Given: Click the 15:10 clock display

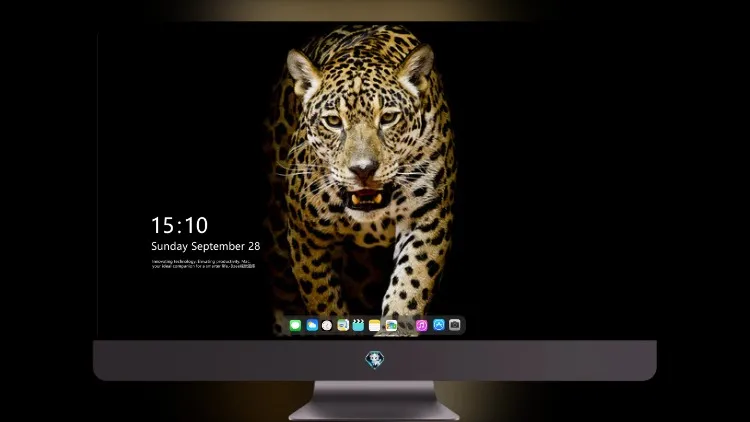Looking at the screenshot, I should click(179, 225).
